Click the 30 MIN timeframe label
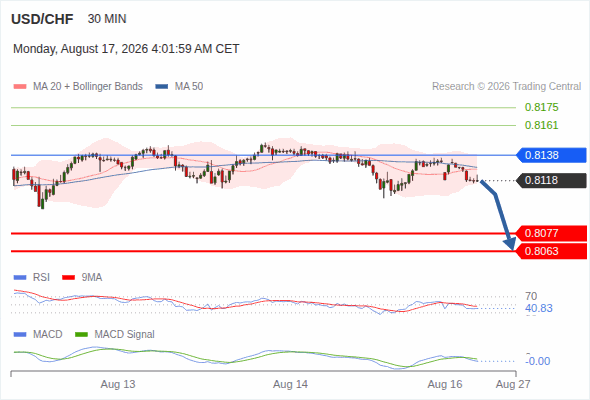Image resolution: width=590 pixels, height=400 pixels. coord(107,19)
